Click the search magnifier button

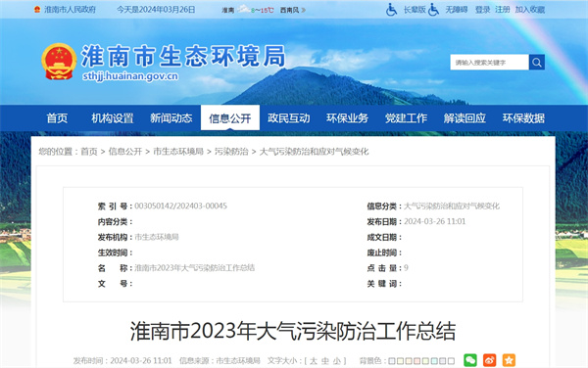(537, 62)
